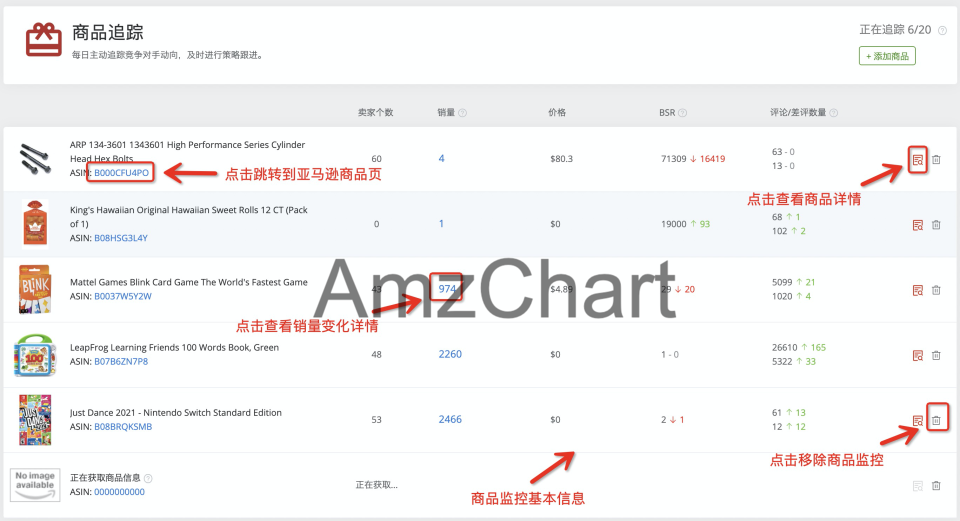960x521 pixels.
Task: Click seller count 60 in ARP row
Action: click(377, 159)
